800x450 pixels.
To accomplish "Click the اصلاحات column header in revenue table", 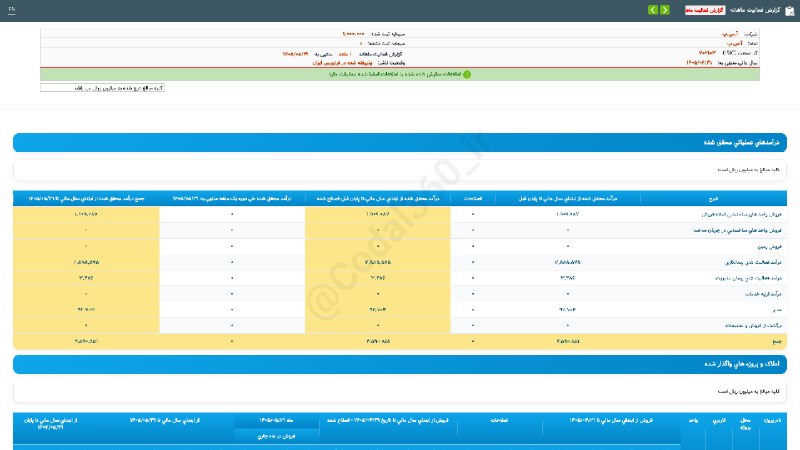I will pyautogui.click(x=472, y=198).
